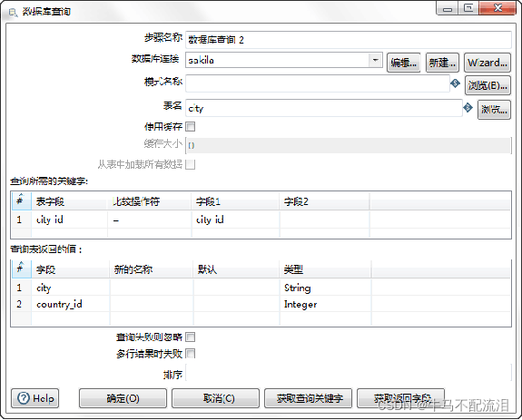522x420 pixels.
Task: Click the 获取返回字段 button
Action: click(x=401, y=398)
